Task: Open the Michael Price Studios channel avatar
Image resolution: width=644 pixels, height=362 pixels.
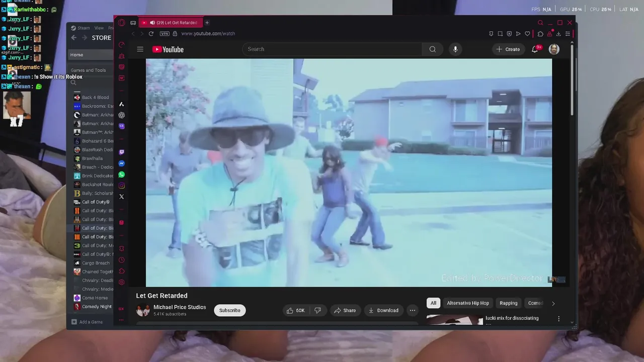Action: click(143, 310)
